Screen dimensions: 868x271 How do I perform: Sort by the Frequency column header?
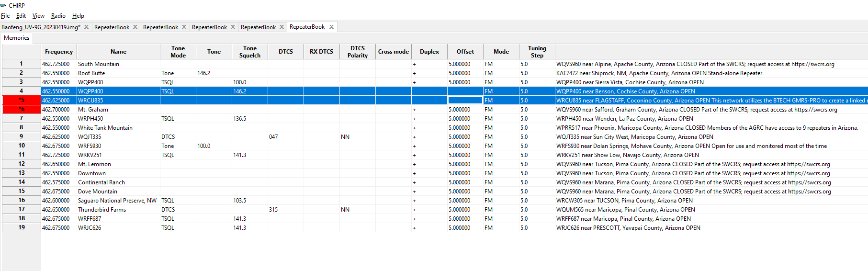click(59, 52)
